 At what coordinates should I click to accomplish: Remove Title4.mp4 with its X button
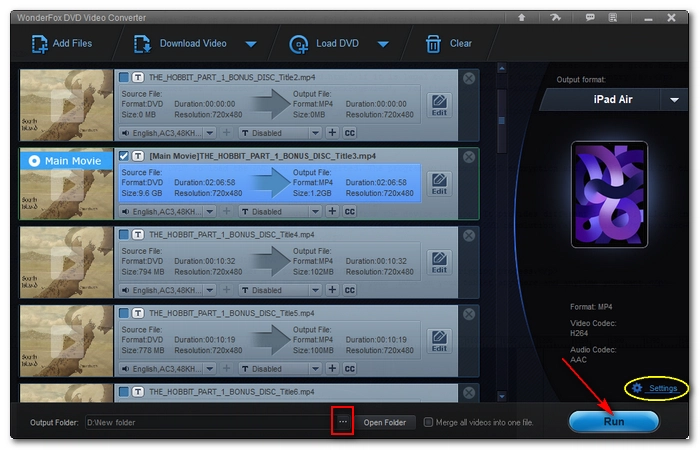pos(469,236)
